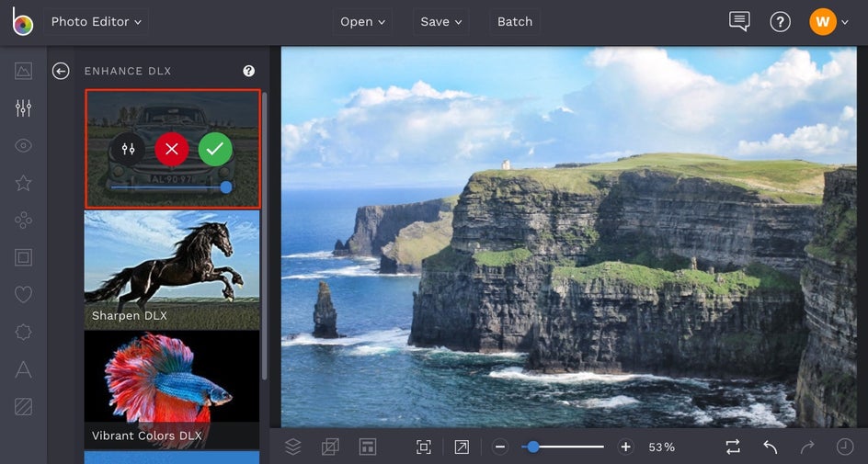Image resolution: width=868 pixels, height=464 pixels.
Task: Zoom out with minus button
Action: coord(500,447)
